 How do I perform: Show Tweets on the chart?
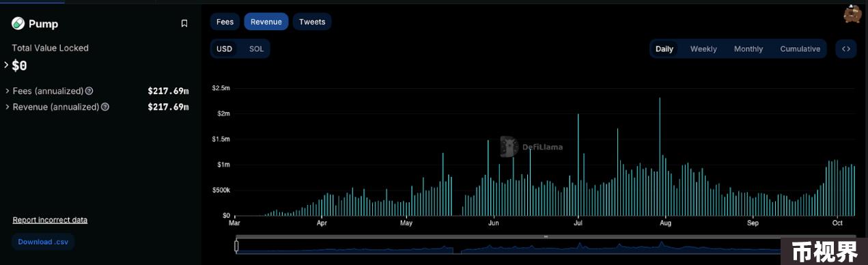(x=312, y=22)
